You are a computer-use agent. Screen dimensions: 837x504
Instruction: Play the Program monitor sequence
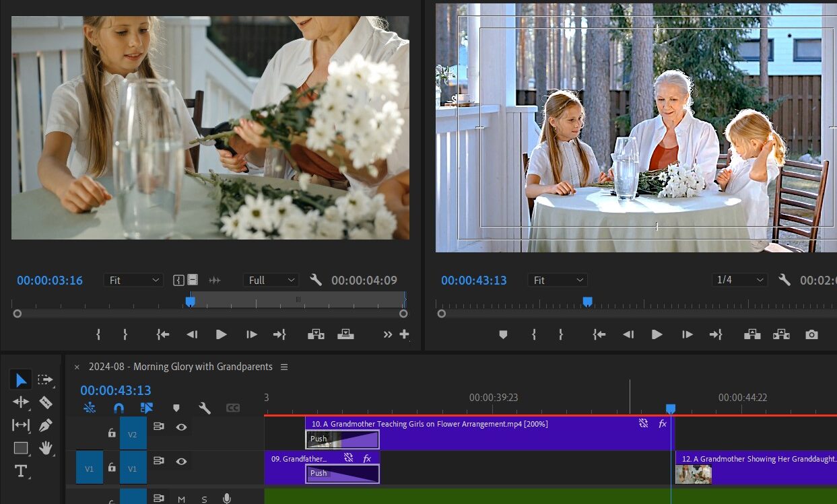(x=657, y=334)
